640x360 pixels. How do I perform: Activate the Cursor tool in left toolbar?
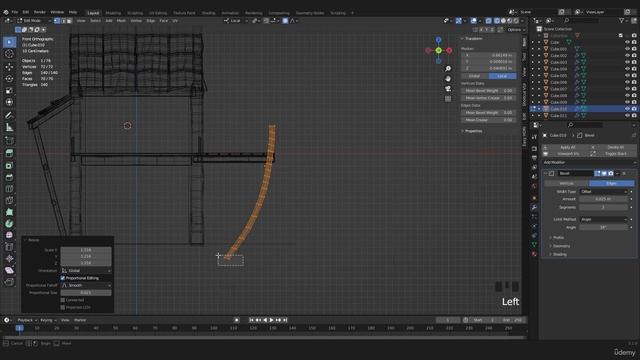9,54
